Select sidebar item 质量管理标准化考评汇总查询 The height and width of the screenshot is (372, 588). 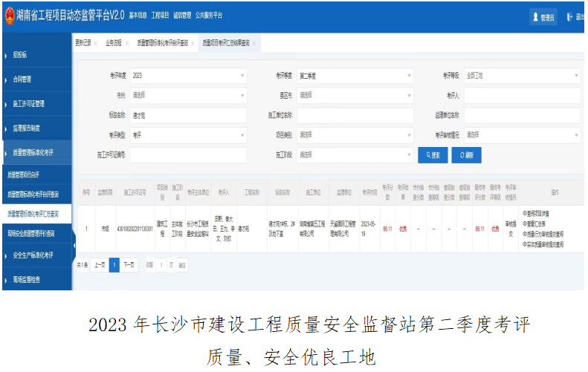36,214
